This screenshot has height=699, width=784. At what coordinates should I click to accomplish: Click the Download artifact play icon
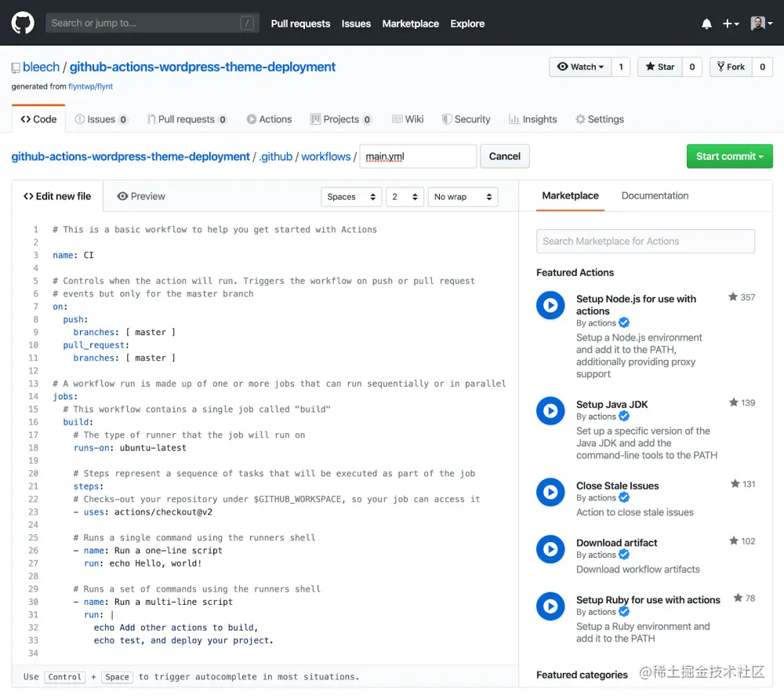pos(550,549)
